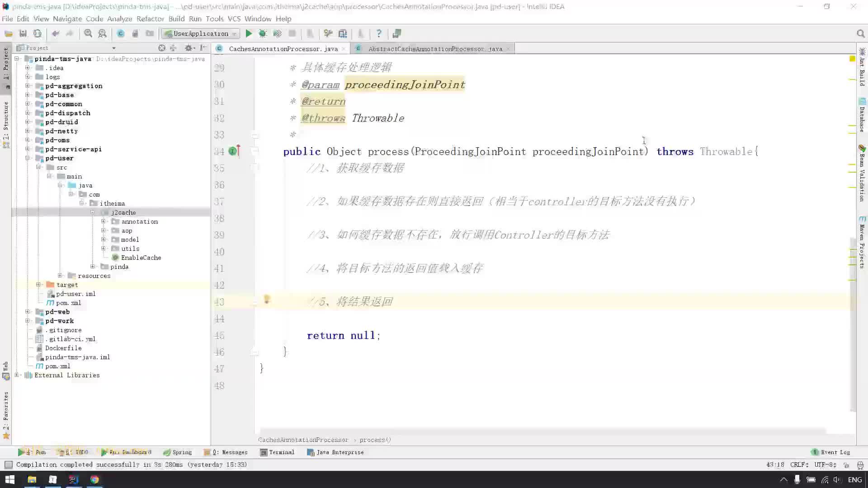The image size is (868, 488).
Task: Click process() in the breadcrumb bar
Action: coord(375,440)
